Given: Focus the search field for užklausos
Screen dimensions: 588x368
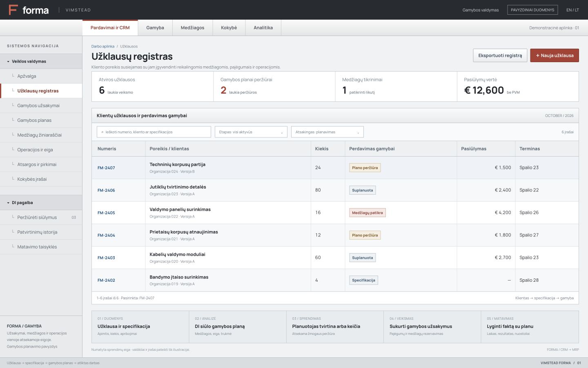Looking at the screenshot, I should tap(154, 132).
